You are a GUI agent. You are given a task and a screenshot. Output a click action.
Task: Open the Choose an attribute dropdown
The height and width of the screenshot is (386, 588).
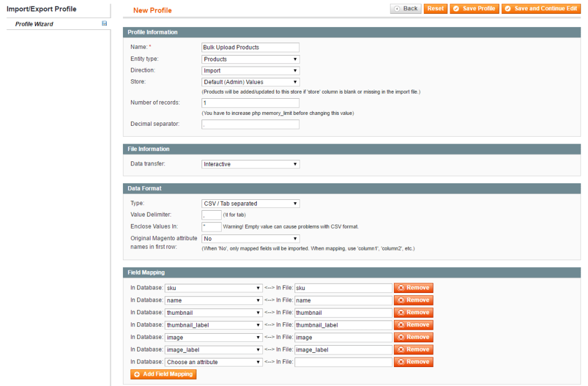213,361
